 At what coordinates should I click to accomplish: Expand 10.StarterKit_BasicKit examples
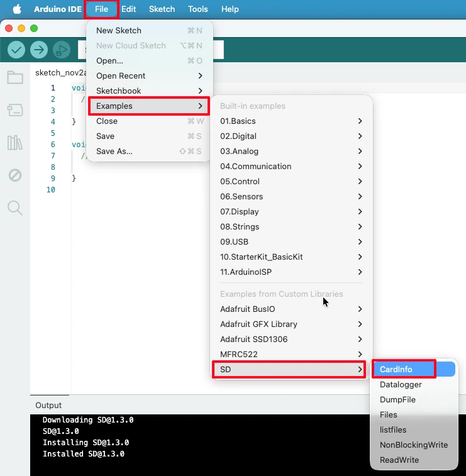tap(291, 257)
